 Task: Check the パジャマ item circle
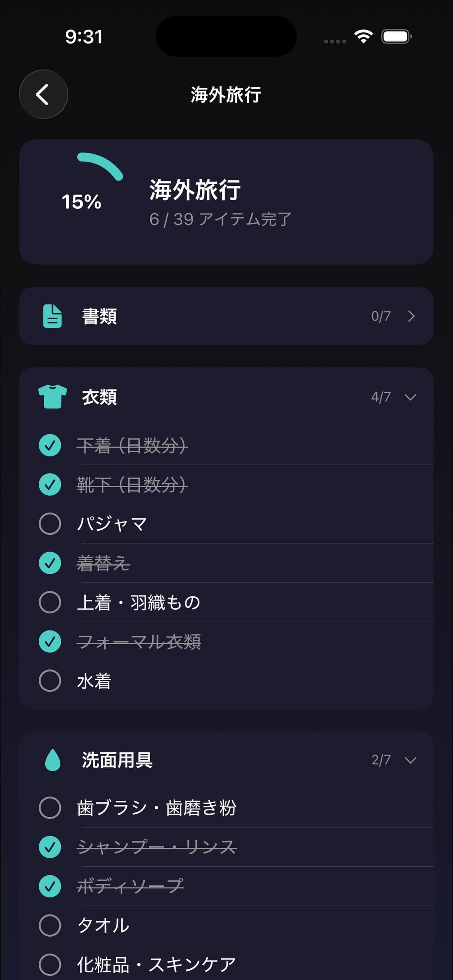coord(50,524)
